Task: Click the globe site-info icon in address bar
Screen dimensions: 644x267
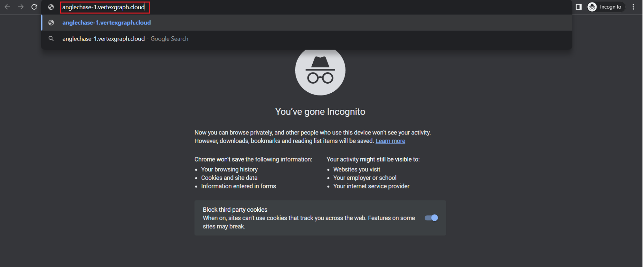Action: click(51, 7)
